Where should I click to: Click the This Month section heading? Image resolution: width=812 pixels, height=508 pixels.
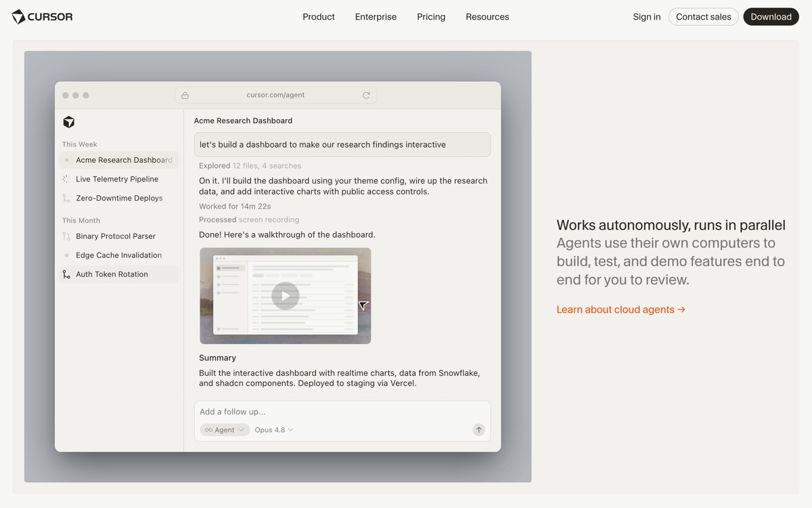(x=81, y=220)
